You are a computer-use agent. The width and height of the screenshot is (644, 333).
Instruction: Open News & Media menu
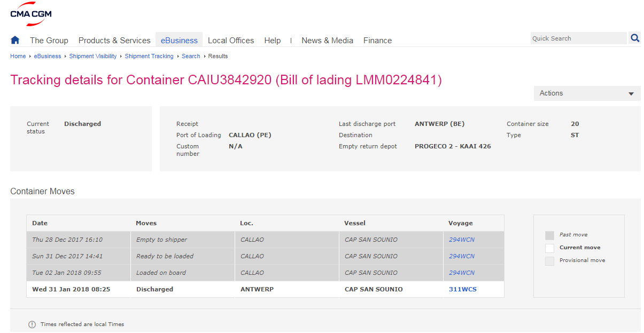pyautogui.click(x=327, y=41)
